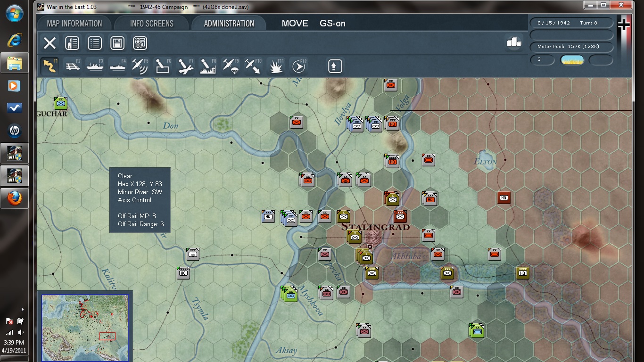Click the Clear hex info tooltip

point(140,200)
